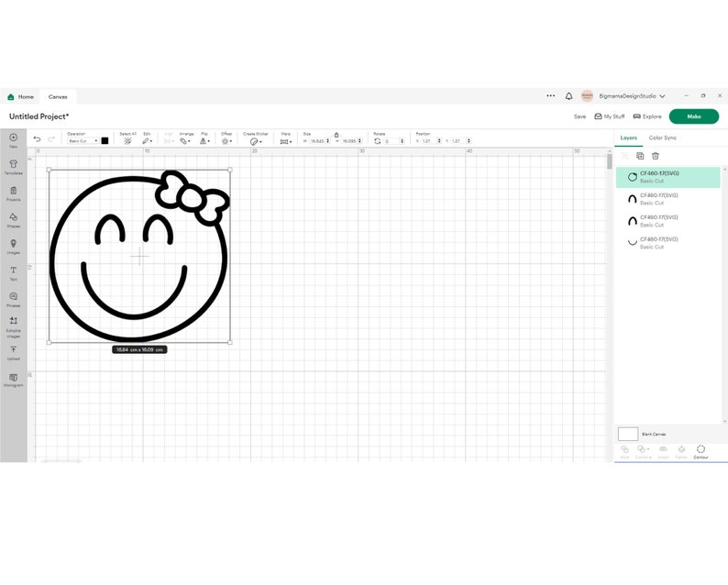Viewport: 728px width, 585px height.
Task: Click the Flatten tool icon
Action: (681, 451)
